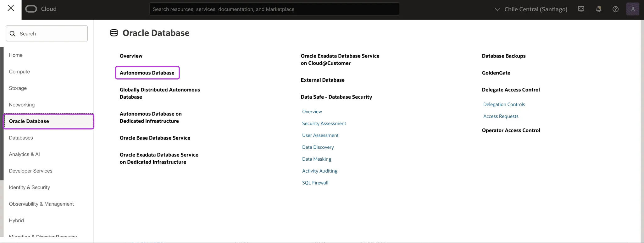
Task: Open Exadata Database Service on Cloud@Customer
Action: (340, 59)
